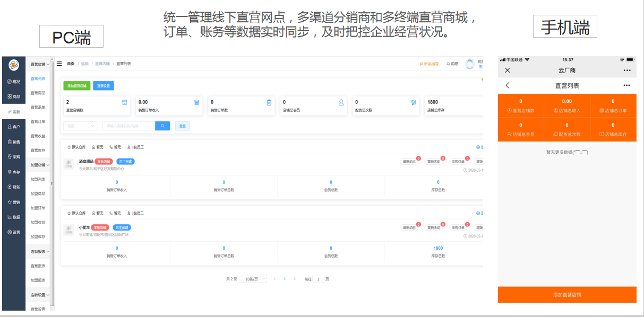Tap orange 添加直营店铺 button on mobile
The image size is (644, 317).
click(567, 295)
